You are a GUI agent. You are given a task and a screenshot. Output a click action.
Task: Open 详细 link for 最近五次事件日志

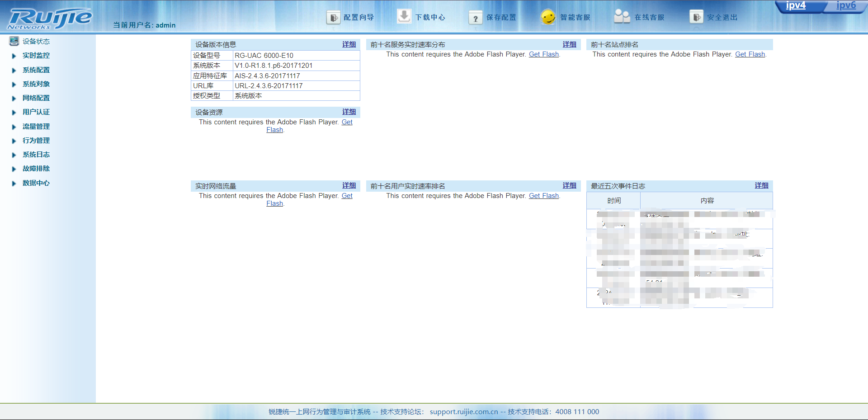(x=762, y=185)
